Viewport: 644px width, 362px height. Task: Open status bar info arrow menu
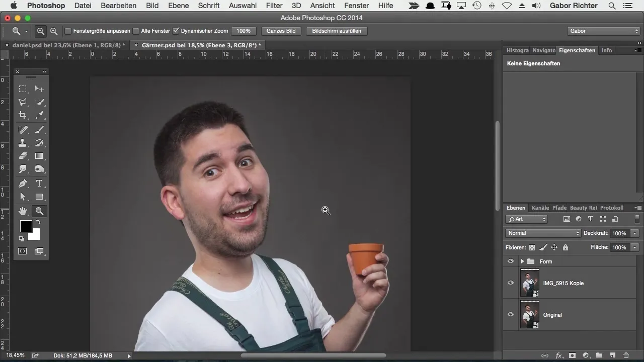tap(129, 355)
